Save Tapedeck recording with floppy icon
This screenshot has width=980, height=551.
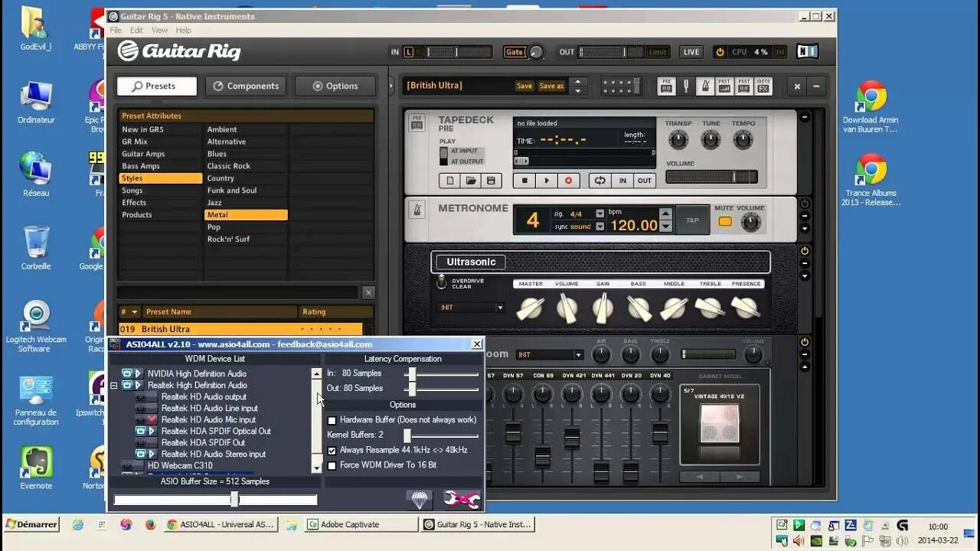click(491, 181)
